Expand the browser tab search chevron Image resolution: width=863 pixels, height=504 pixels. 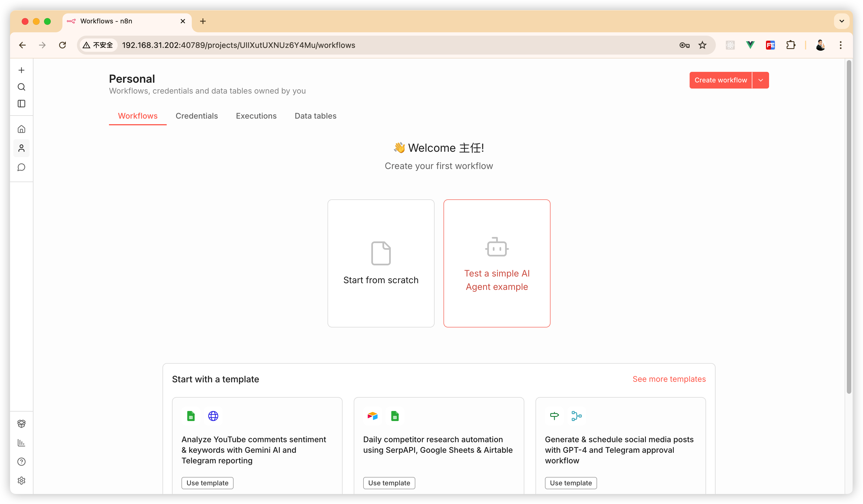pos(842,21)
